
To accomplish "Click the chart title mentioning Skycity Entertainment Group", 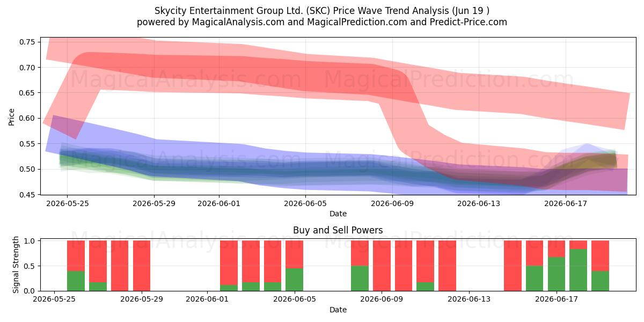I will [x=322, y=11].
